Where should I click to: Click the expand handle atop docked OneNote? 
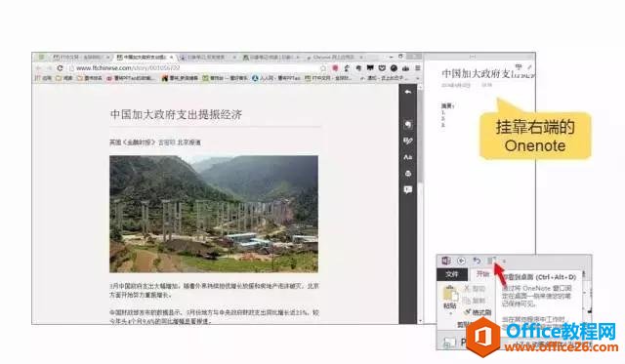[x=473, y=57]
